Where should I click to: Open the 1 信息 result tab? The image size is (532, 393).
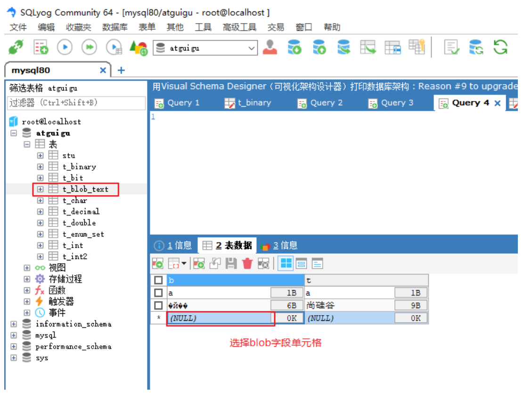click(173, 245)
